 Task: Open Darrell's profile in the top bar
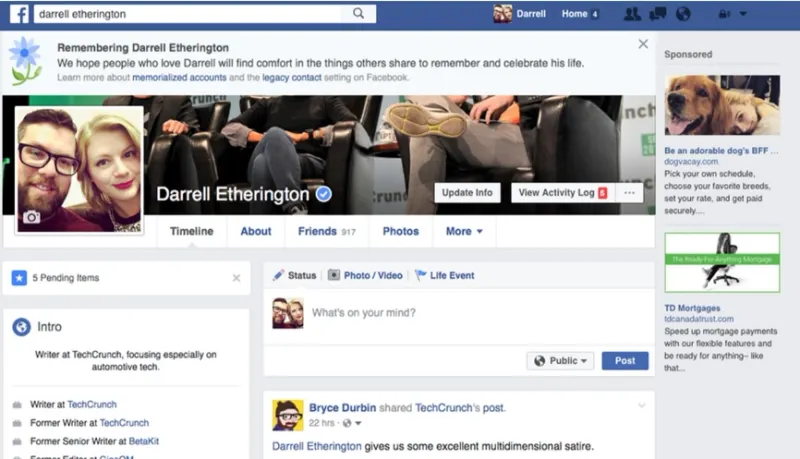[x=520, y=14]
